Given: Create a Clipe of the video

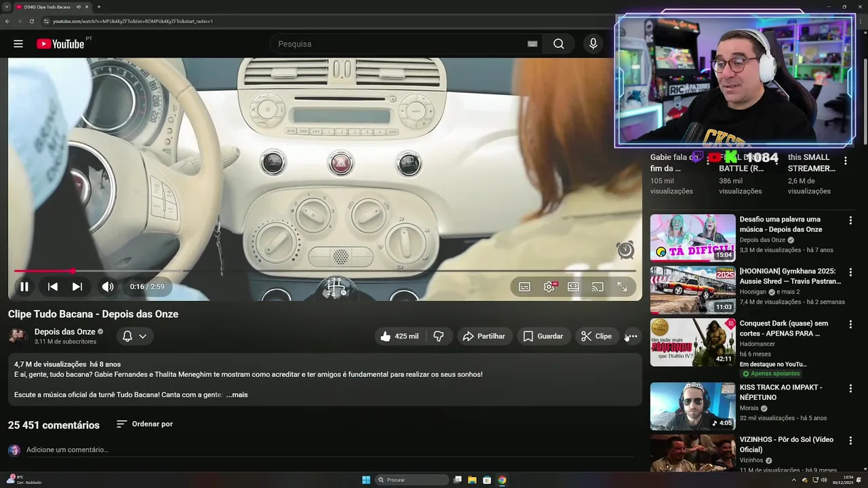Looking at the screenshot, I should coord(597,336).
